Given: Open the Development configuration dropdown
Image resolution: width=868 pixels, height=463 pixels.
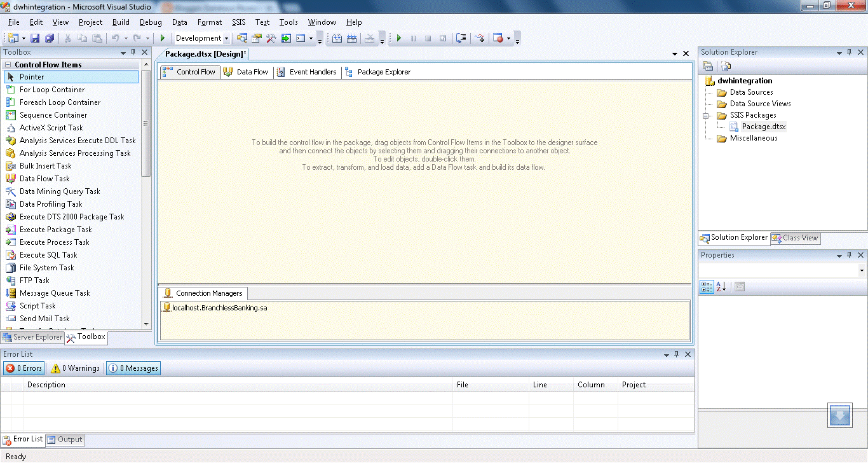Looking at the screenshot, I should [x=226, y=38].
